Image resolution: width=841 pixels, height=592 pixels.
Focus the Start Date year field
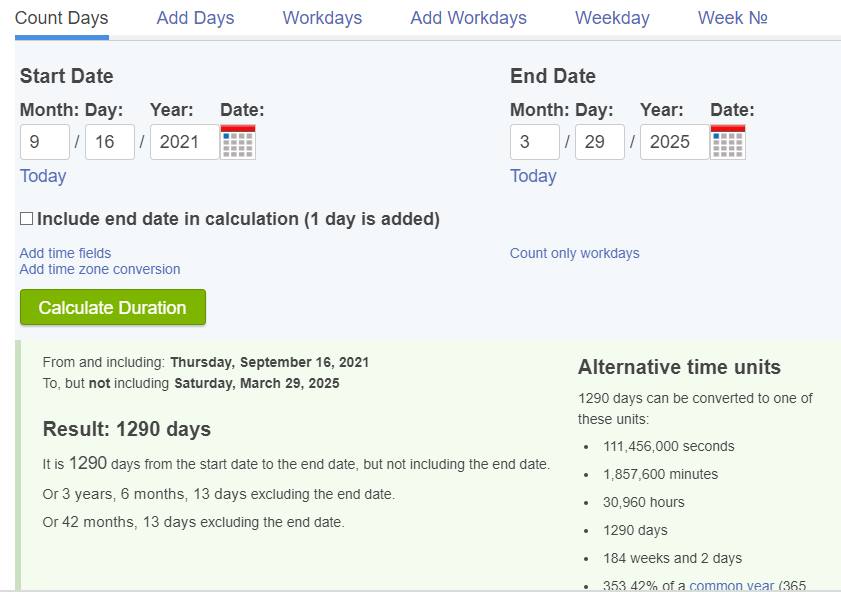coord(184,142)
